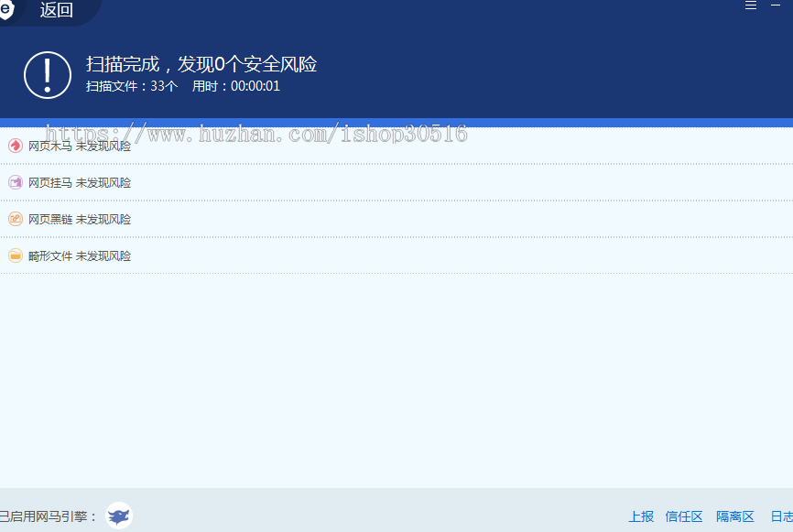793x532 pixels.
Task: Select row 网页木马 未发现风险
Action: [396, 146]
